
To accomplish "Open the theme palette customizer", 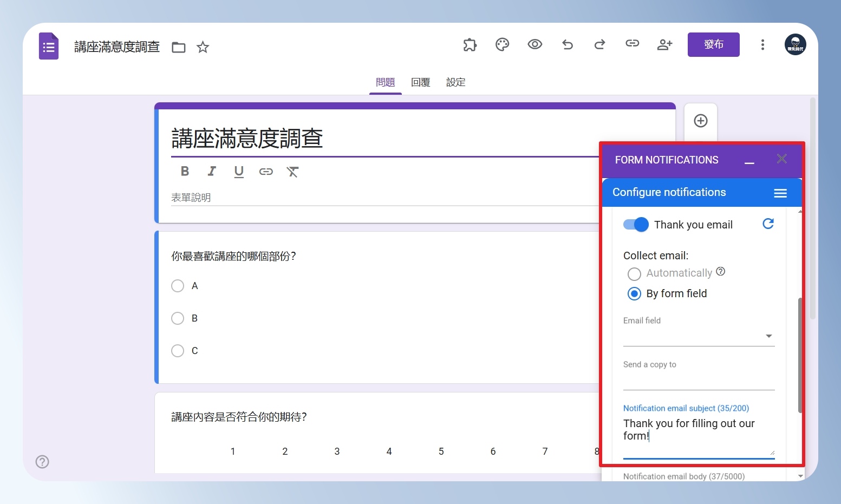I will click(503, 44).
